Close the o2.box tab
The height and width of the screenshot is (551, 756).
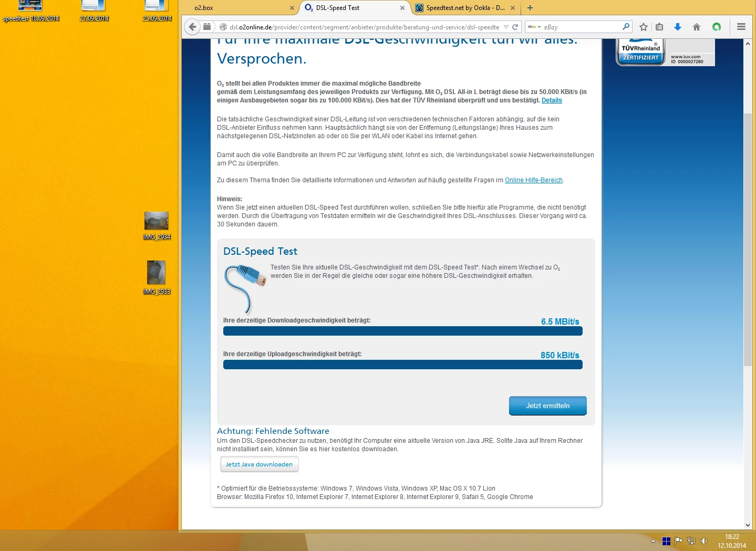[292, 8]
